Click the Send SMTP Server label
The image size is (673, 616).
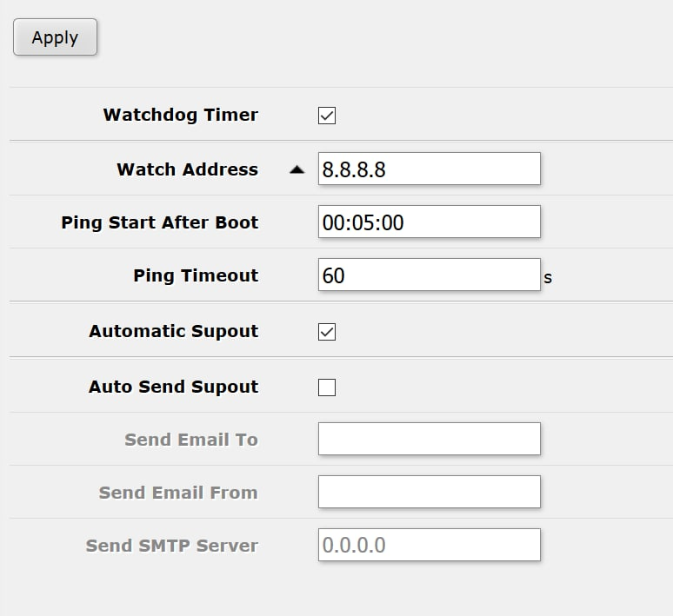(171, 546)
